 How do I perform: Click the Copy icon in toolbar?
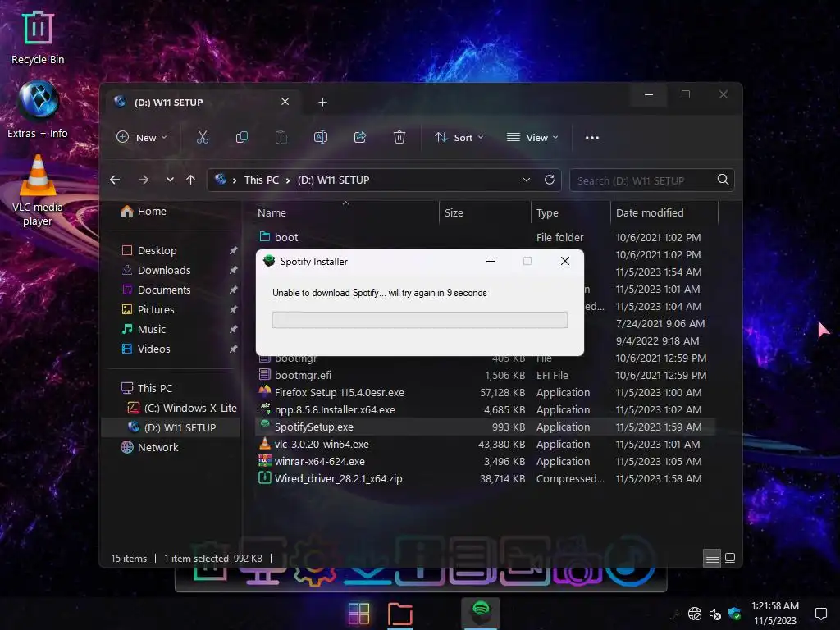[242, 138]
